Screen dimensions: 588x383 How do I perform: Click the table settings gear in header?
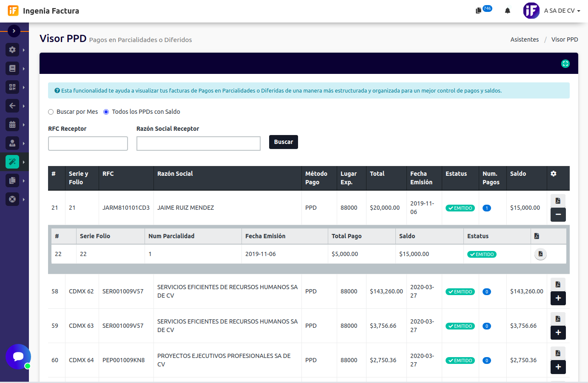[553, 174]
